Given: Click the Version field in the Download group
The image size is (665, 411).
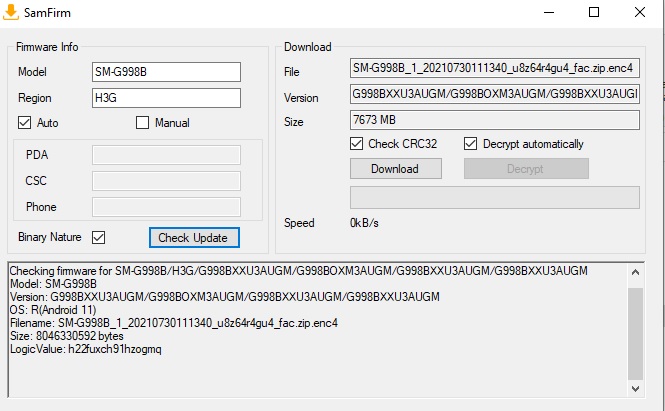Looking at the screenshot, I should click(x=495, y=94).
